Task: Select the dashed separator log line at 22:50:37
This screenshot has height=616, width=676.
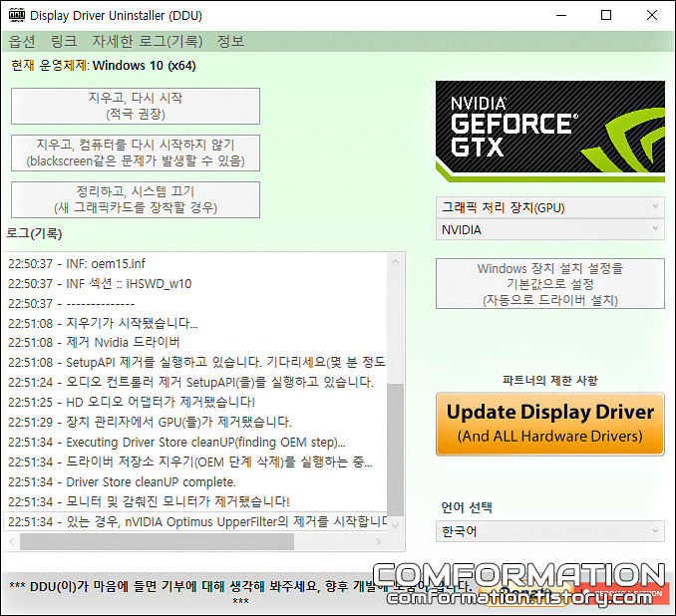Action: tap(195, 303)
